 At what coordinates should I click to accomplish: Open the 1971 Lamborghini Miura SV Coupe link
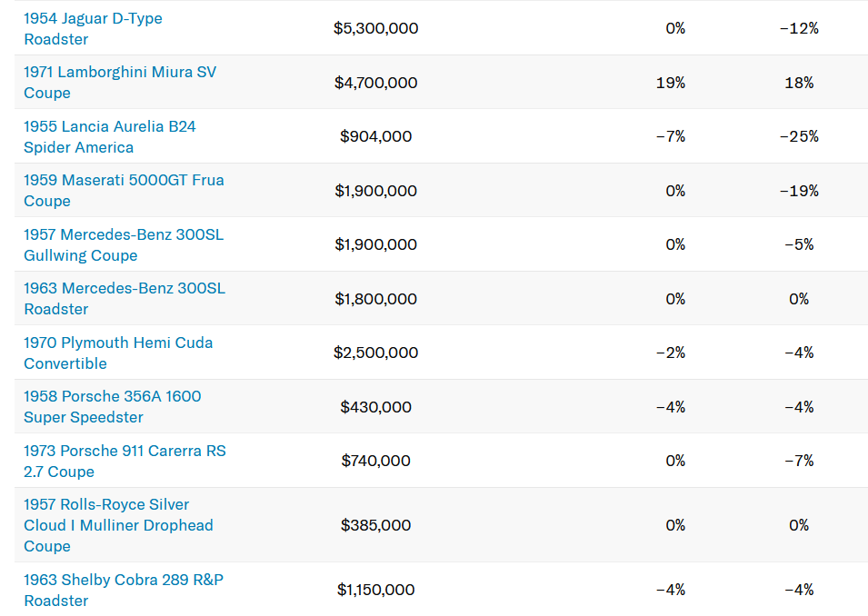pyautogui.click(x=120, y=72)
